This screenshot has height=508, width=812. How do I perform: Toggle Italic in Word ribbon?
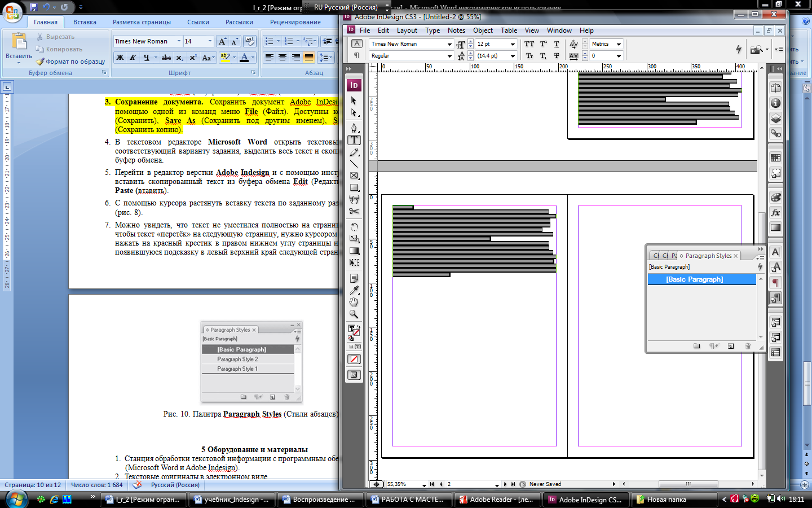coord(133,58)
